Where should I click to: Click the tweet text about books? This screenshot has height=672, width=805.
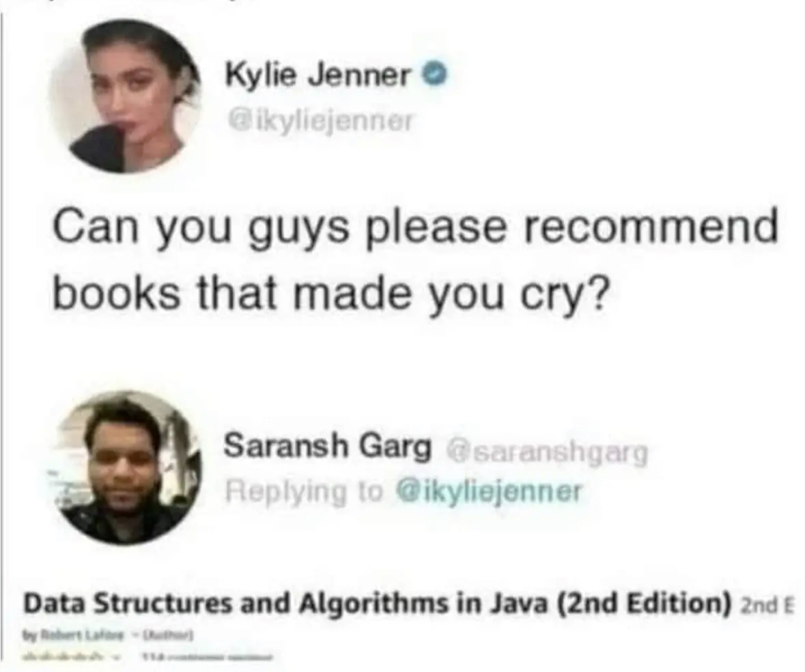coord(415,261)
